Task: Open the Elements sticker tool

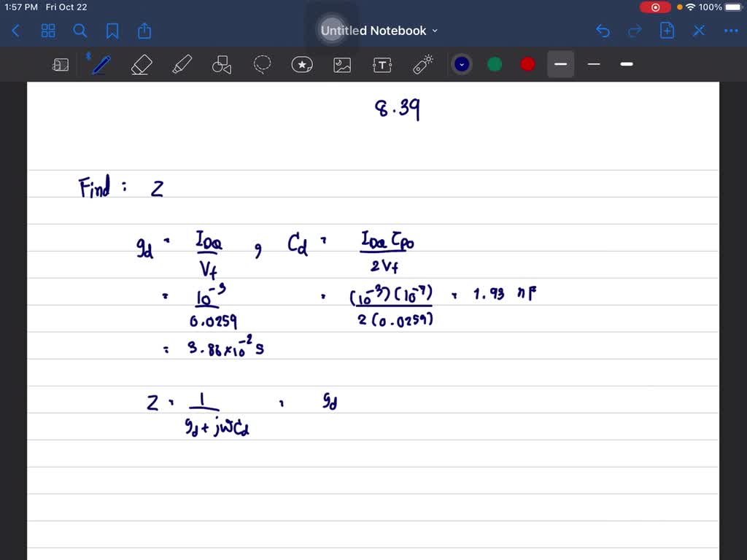Action: tap(302, 65)
